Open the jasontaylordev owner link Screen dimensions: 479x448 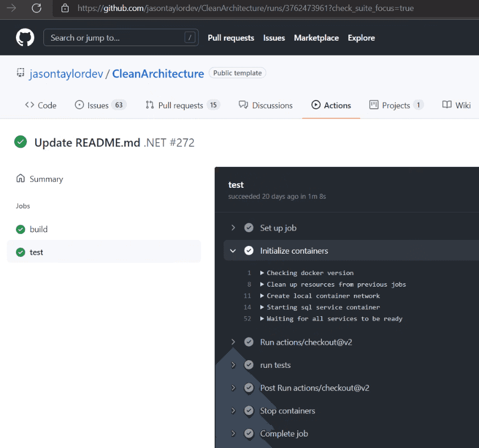pos(66,74)
